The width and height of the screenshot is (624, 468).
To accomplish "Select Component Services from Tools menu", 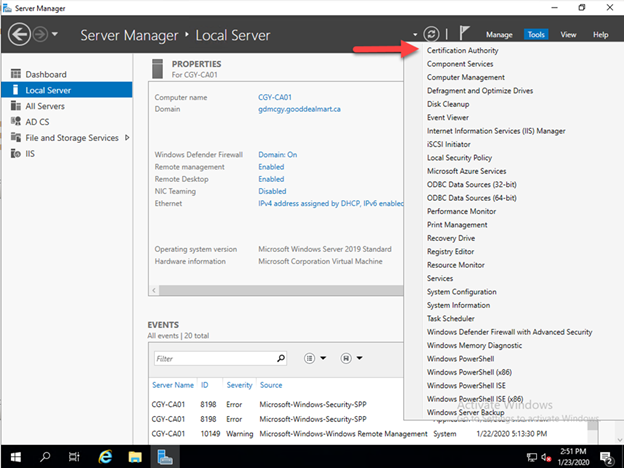I will point(460,64).
